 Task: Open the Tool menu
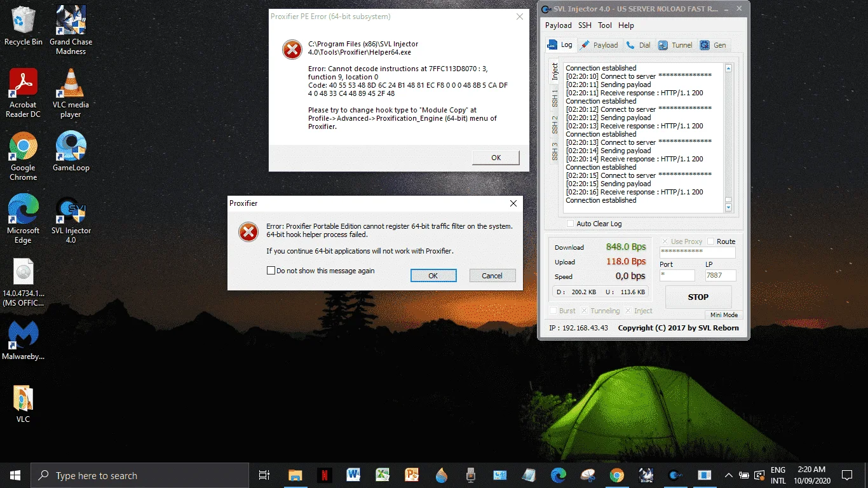pos(605,25)
